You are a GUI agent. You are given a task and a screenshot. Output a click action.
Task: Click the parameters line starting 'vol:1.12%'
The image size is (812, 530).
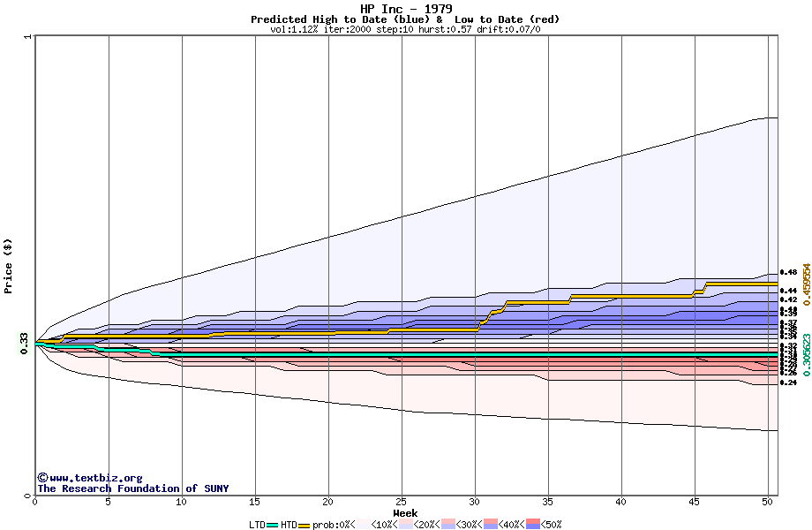405,29
